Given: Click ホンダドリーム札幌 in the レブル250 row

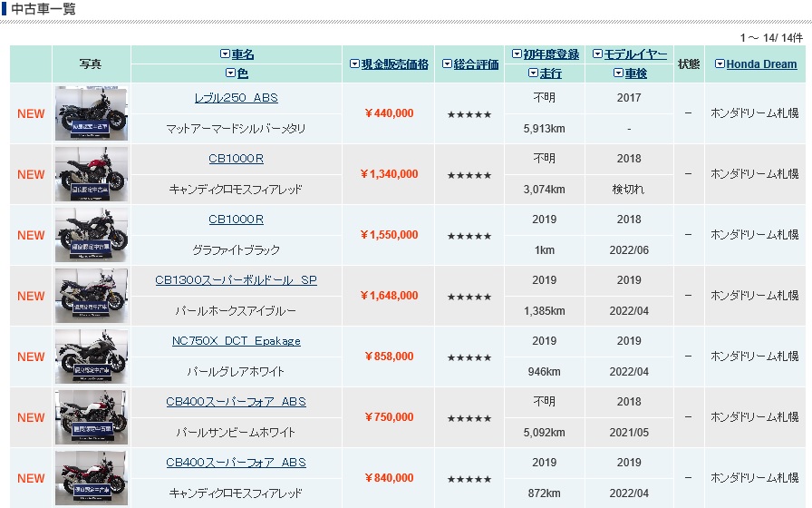Looking at the screenshot, I should coord(755,113).
